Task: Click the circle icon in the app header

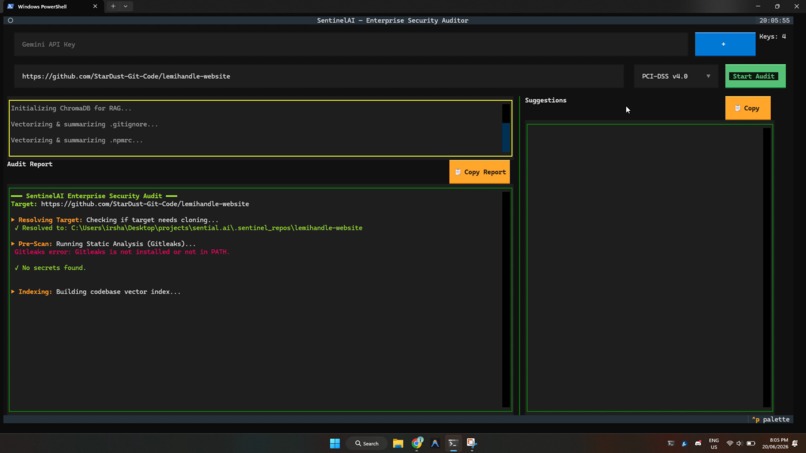Action: 10,21
